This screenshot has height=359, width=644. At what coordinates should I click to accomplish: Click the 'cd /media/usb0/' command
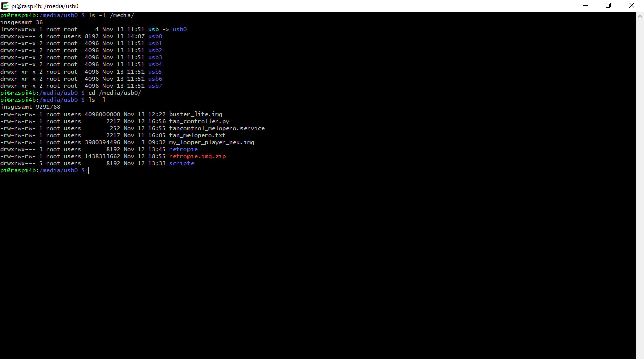click(115, 93)
